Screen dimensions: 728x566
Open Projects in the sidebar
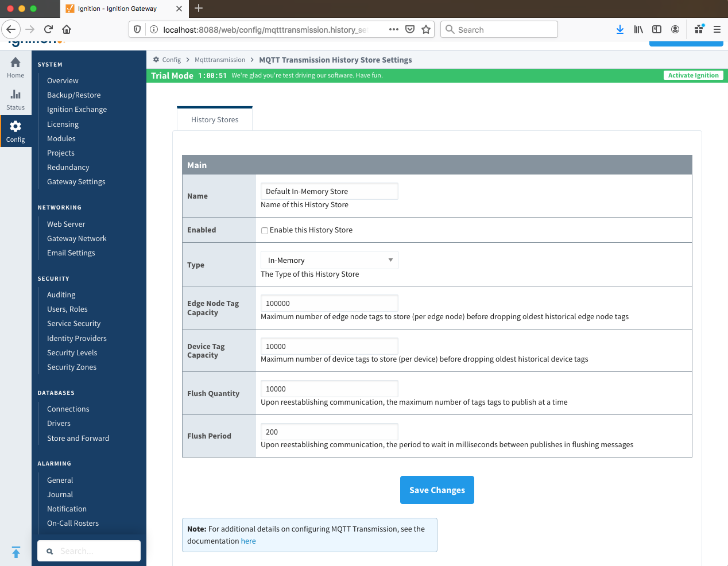[61, 153]
